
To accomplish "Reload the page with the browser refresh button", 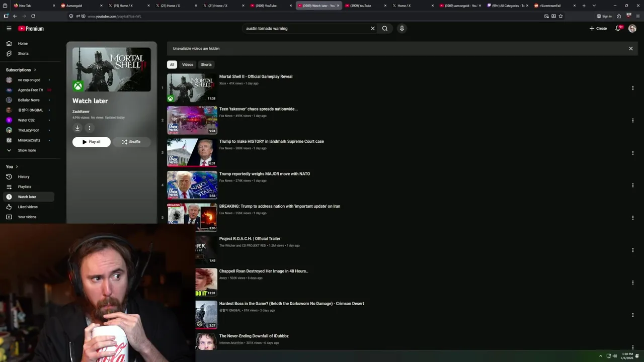I will tap(33, 16).
